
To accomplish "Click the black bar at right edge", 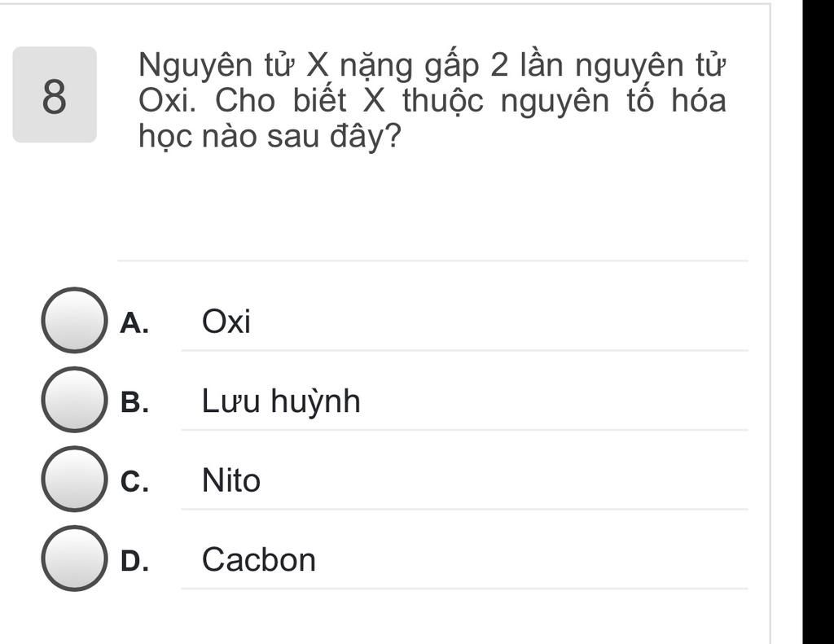I will [x=818, y=322].
